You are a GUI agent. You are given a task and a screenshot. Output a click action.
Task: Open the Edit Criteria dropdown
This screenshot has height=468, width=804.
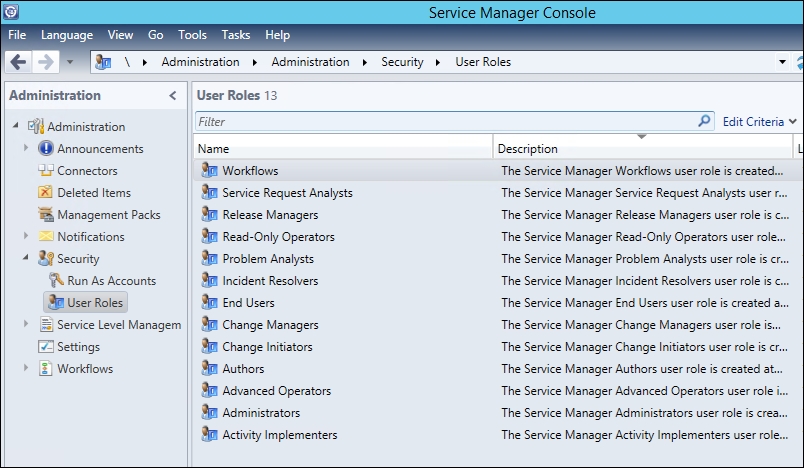(759, 121)
